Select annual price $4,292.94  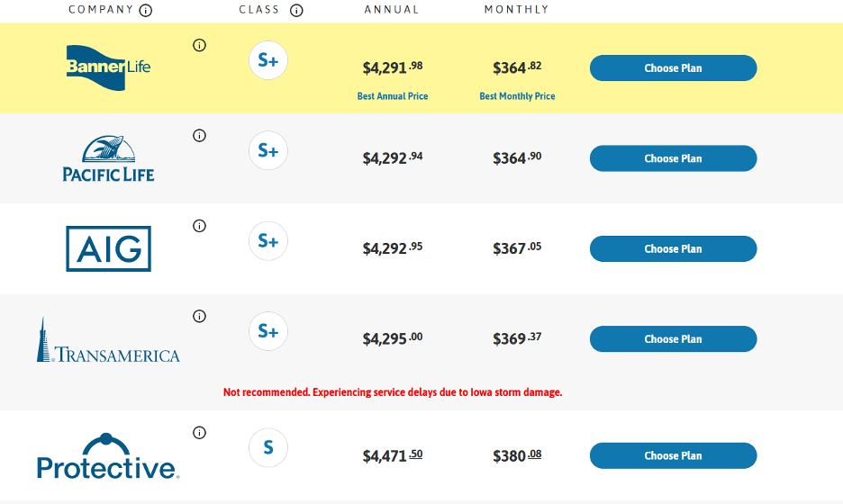[x=393, y=158]
